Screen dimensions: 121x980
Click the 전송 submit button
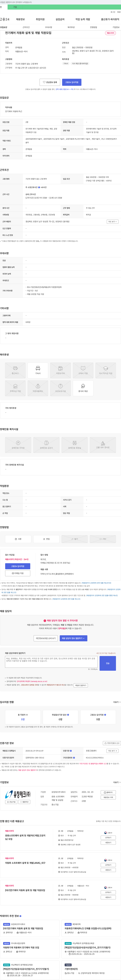[108, 663]
